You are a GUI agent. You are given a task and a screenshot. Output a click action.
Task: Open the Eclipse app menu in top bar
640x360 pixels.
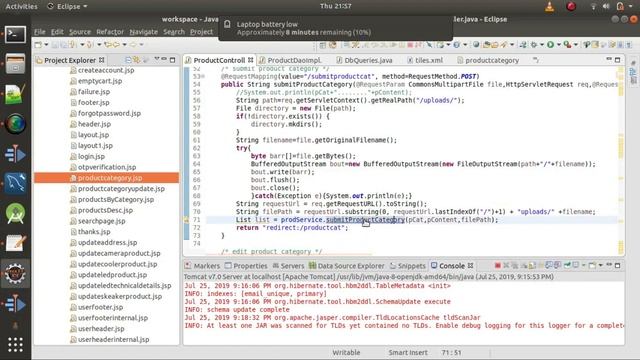pyautogui.click(x=67, y=6)
